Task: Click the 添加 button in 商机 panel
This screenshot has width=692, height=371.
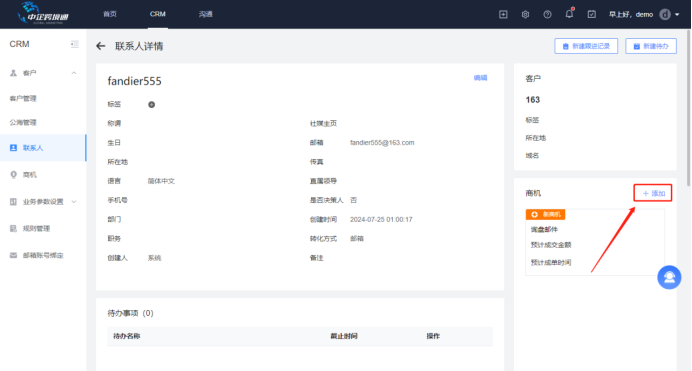Action: (x=653, y=193)
